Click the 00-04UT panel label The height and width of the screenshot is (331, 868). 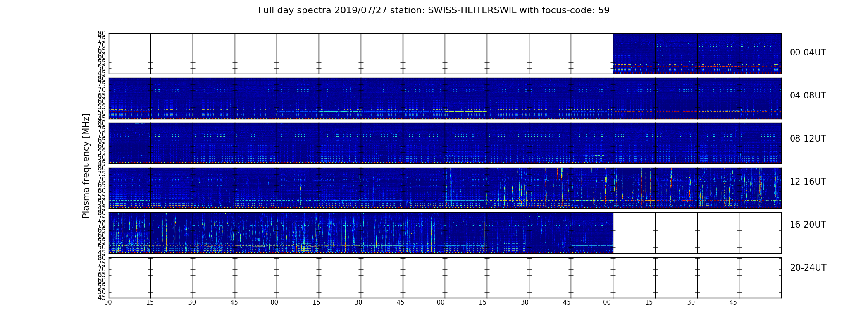click(x=808, y=53)
